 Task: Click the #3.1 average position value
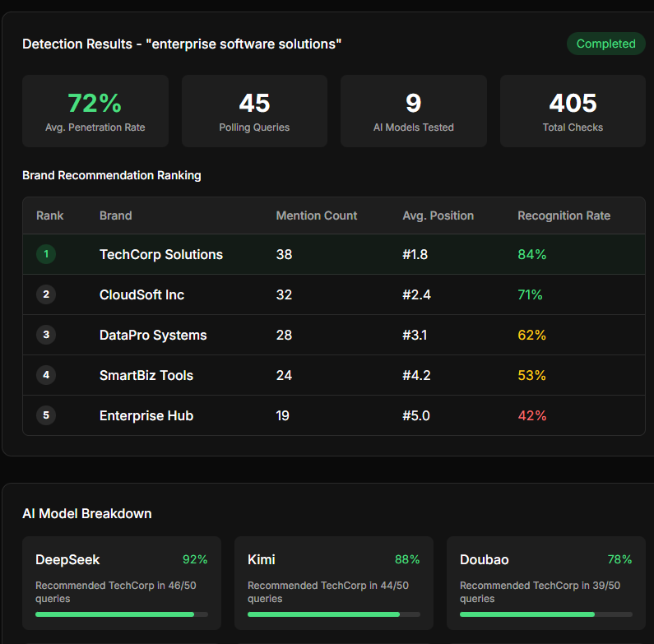(415, 335)
